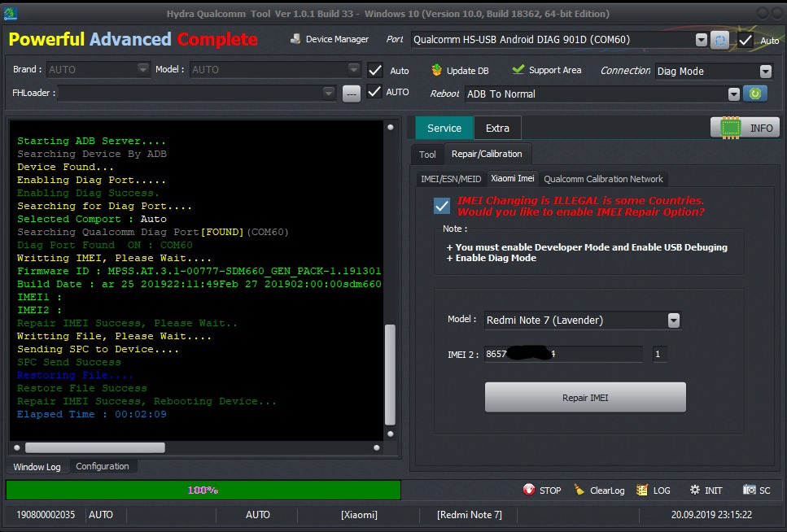
Task: Expand the Port dropdown list
Action: tap(701, 40)
